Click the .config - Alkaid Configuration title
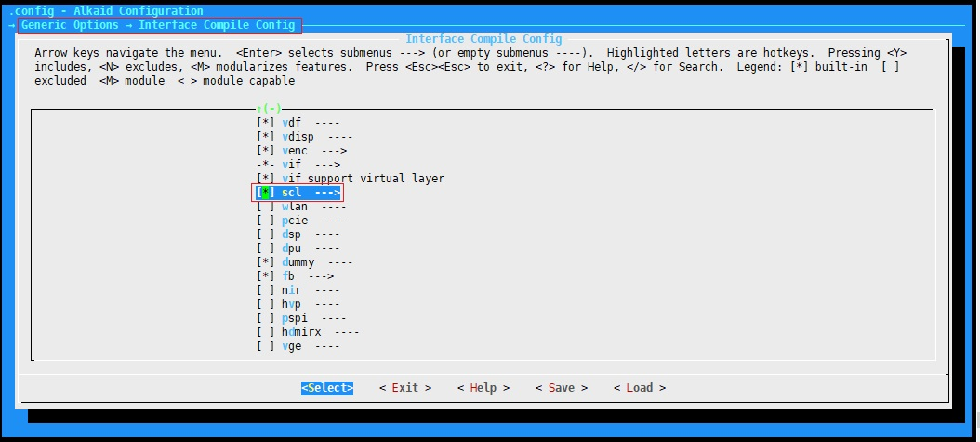Screen dimensions: 980x442 tap(106, 10)
